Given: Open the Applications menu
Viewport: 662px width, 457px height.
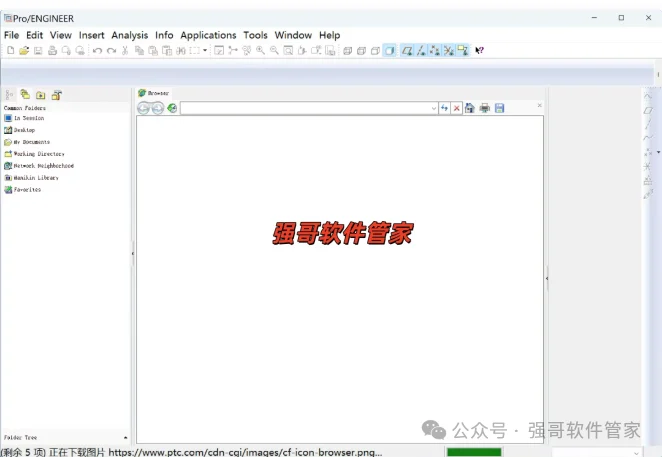Looking at the screenshot, I should point(208,35).
